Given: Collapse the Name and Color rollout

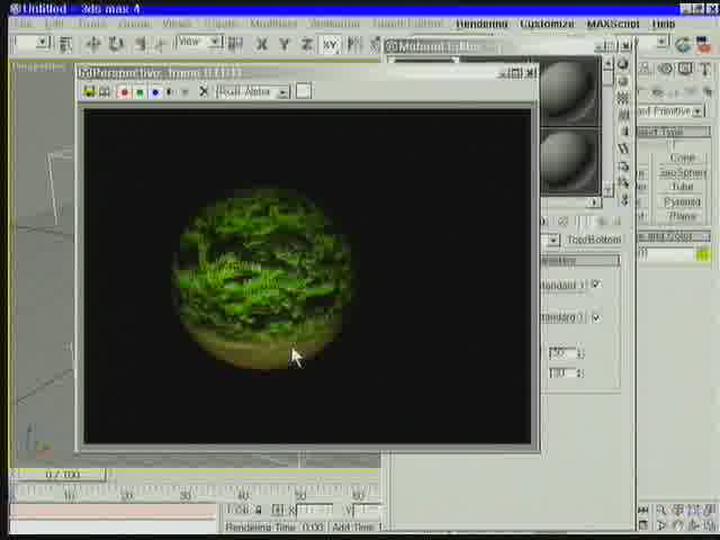Looking at the screenshot, I should pos(674,236).
